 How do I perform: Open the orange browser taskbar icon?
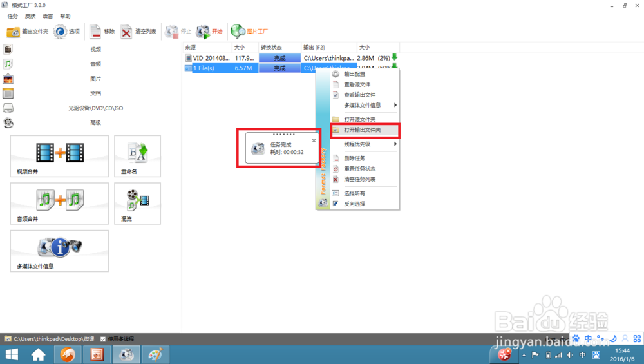click(x=68, y=354)
